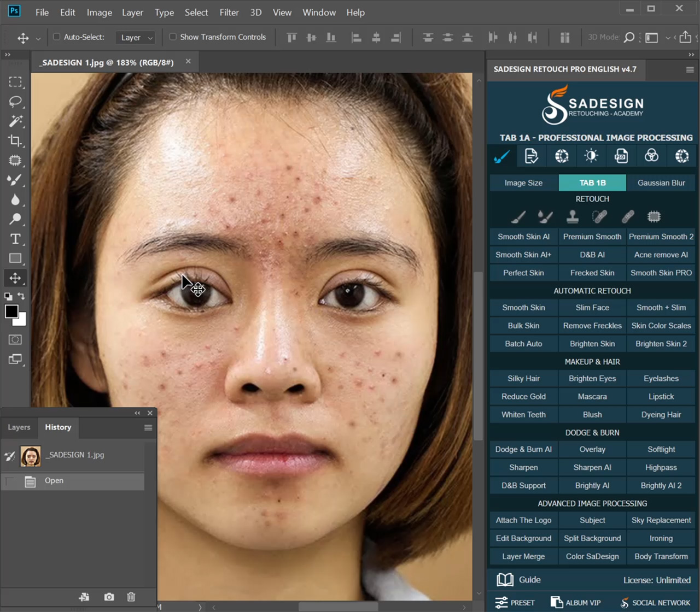This screenshot has width=700, height=612.
Task: Click the Guide book icon
Action: [x=505, y=580]
